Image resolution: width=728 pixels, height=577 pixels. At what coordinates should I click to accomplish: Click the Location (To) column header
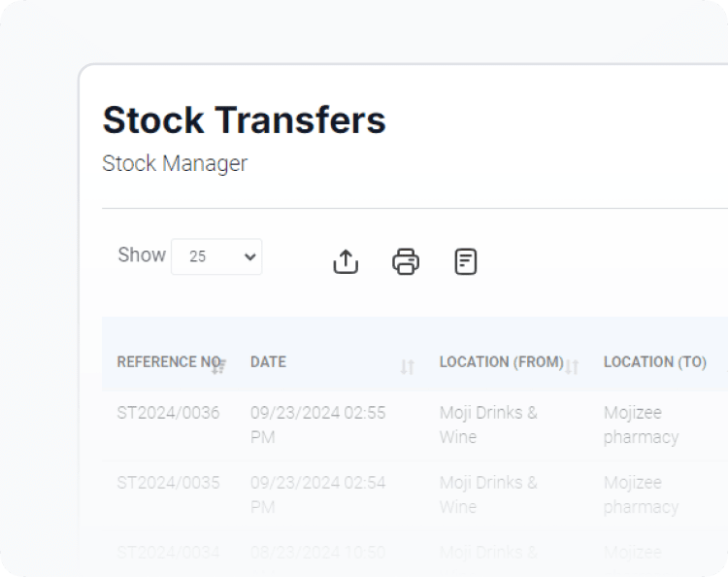click(655, 362)
